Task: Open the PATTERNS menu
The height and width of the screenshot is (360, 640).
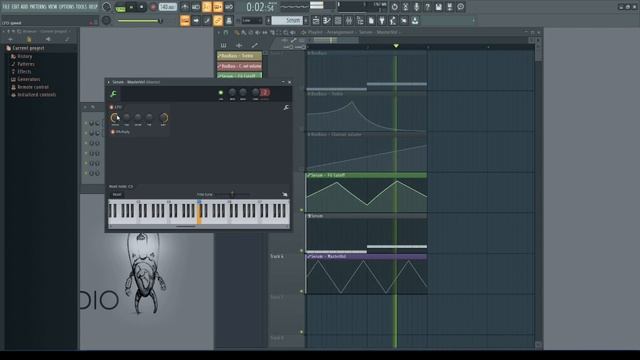Action: click(x=38, y=7)
